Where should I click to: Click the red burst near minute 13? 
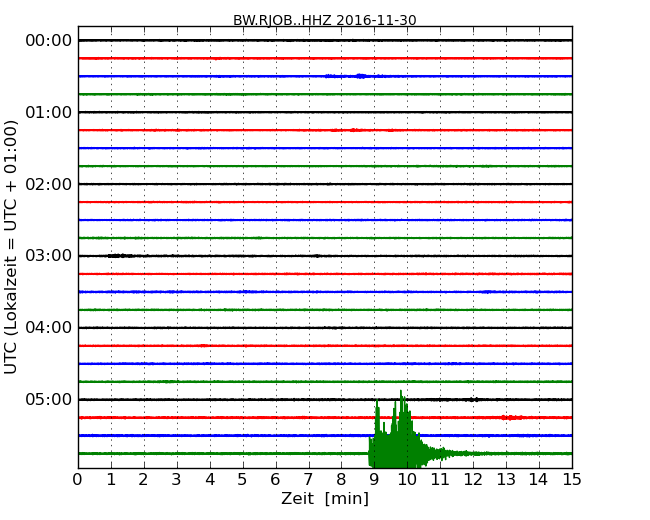512,418
